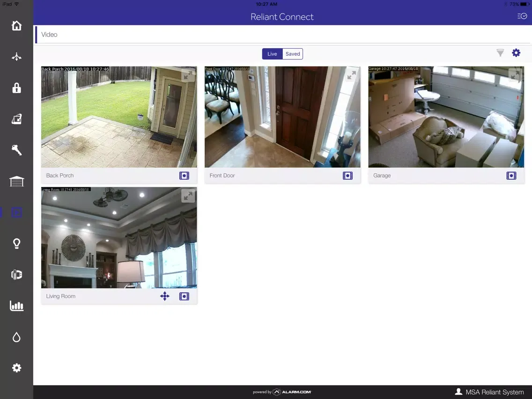Open the water droplet icon in sidebar

(x=16, y=337)
